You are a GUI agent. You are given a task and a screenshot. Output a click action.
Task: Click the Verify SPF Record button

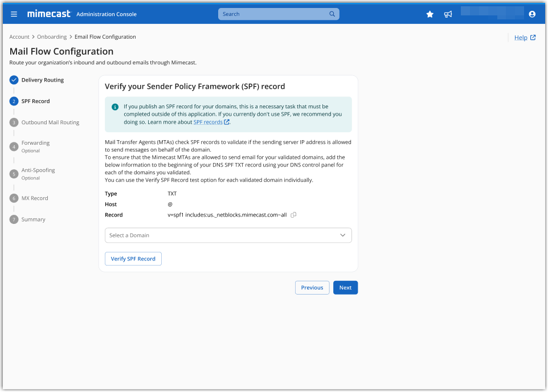click(x=133, y=258)
